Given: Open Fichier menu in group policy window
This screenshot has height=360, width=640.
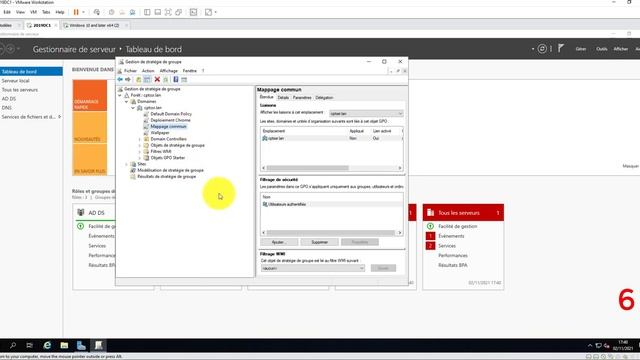Looking at the screenshot, I should 130,71.
